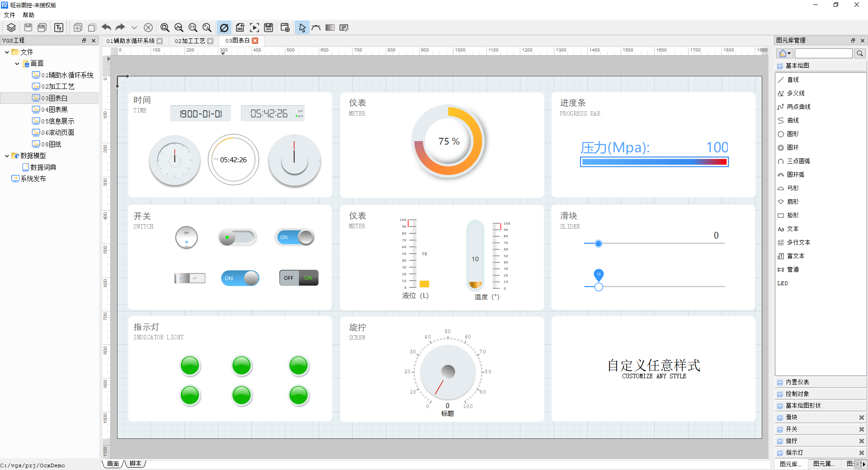Click the SVG export icon
The height and width of the screenshot is (470, 868).
(x=240, y=28)
